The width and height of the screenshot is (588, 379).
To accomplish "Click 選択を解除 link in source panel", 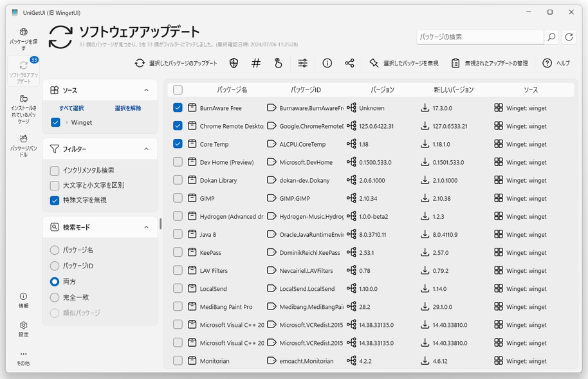I will (x=128, y=108).
